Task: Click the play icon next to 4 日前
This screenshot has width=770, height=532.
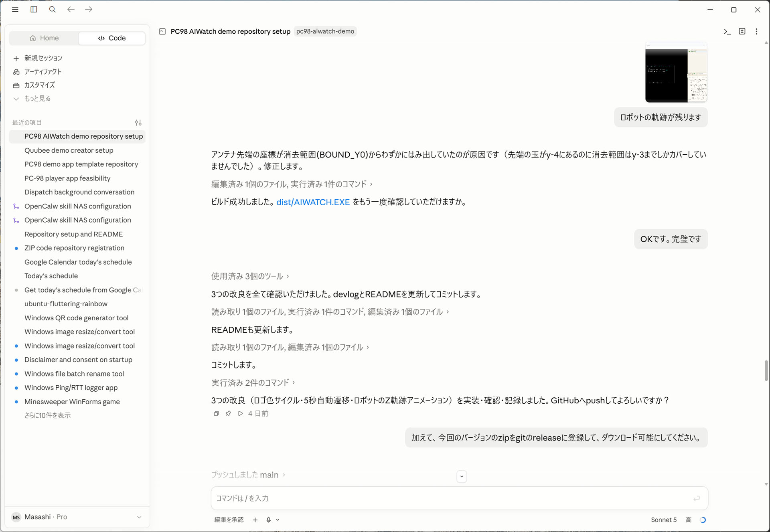Action: point(240,413)
